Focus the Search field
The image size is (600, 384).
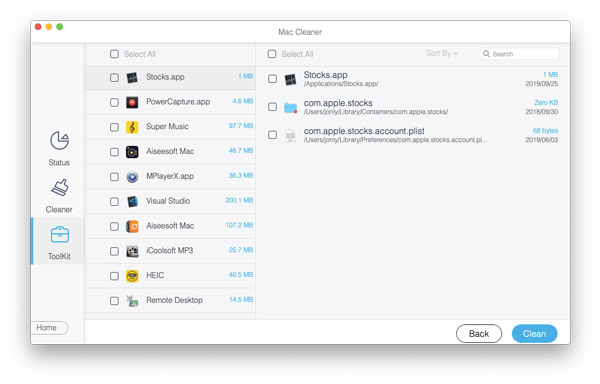(520, 54)
